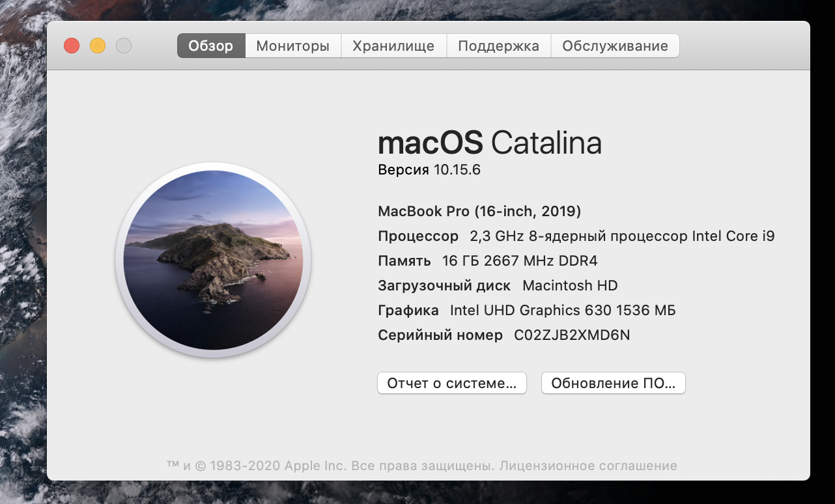Click the greyed-out zoom window button
Viewport: 835px width, 504px height.
[x=124, y=46]
